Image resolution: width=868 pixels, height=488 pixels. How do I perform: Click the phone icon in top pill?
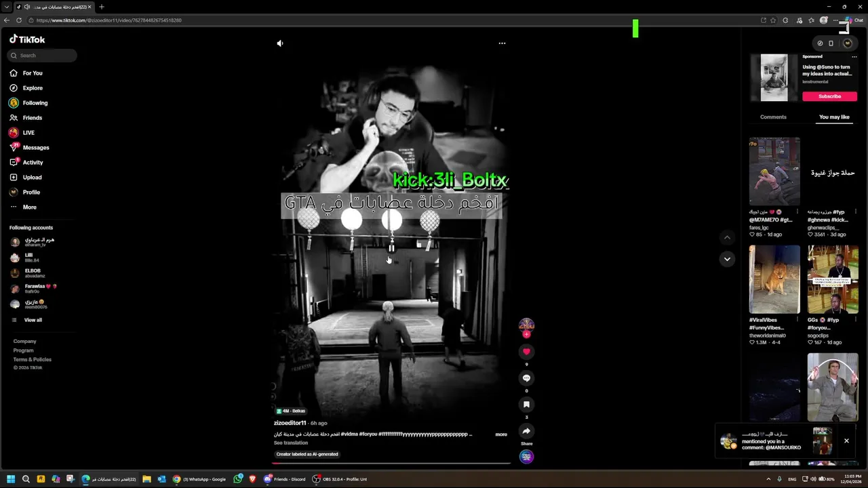831,43
